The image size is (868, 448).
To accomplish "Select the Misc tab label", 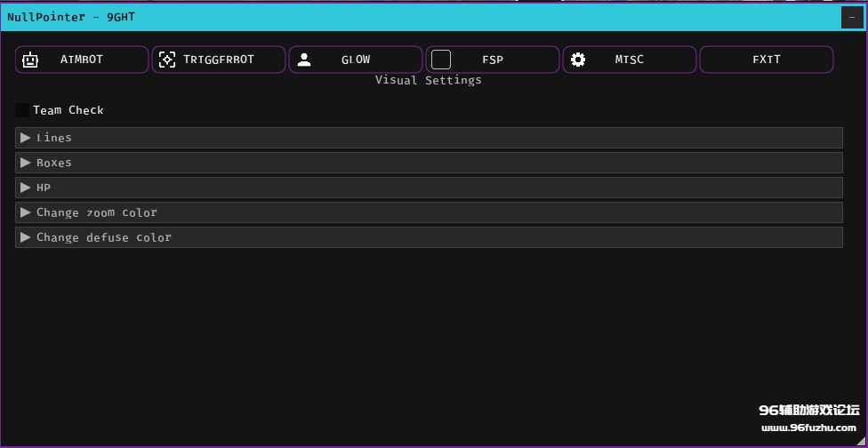I will point(630,60).
